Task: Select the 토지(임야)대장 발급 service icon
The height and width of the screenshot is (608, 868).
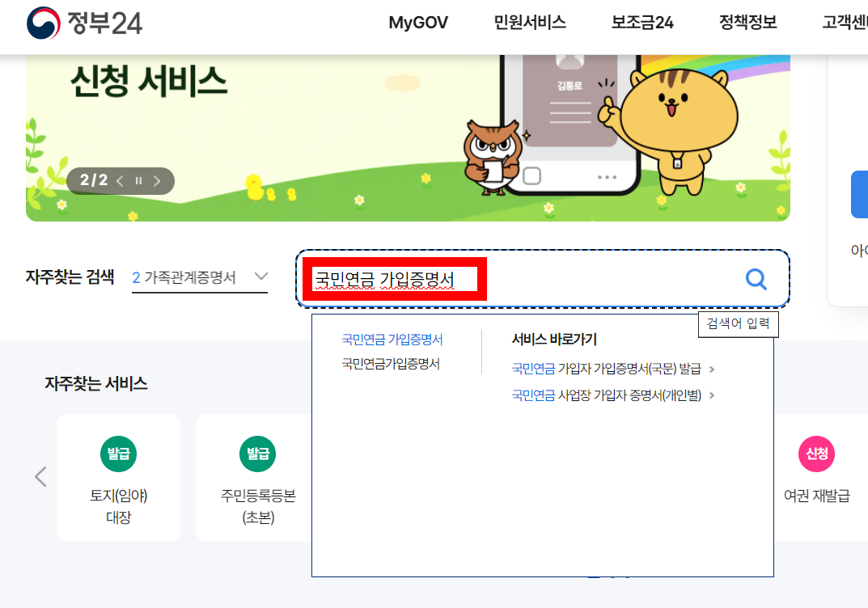Action: (x=118, y=477)
